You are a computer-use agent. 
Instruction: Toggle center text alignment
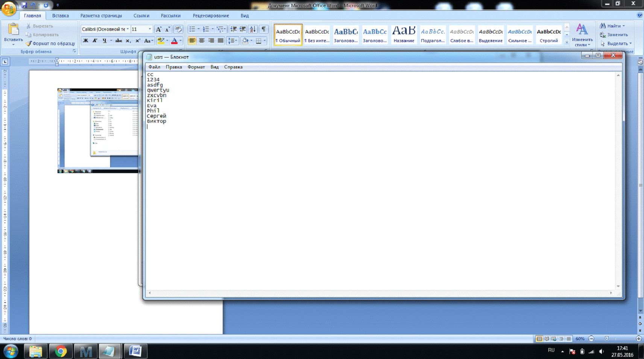pos(202,41)
